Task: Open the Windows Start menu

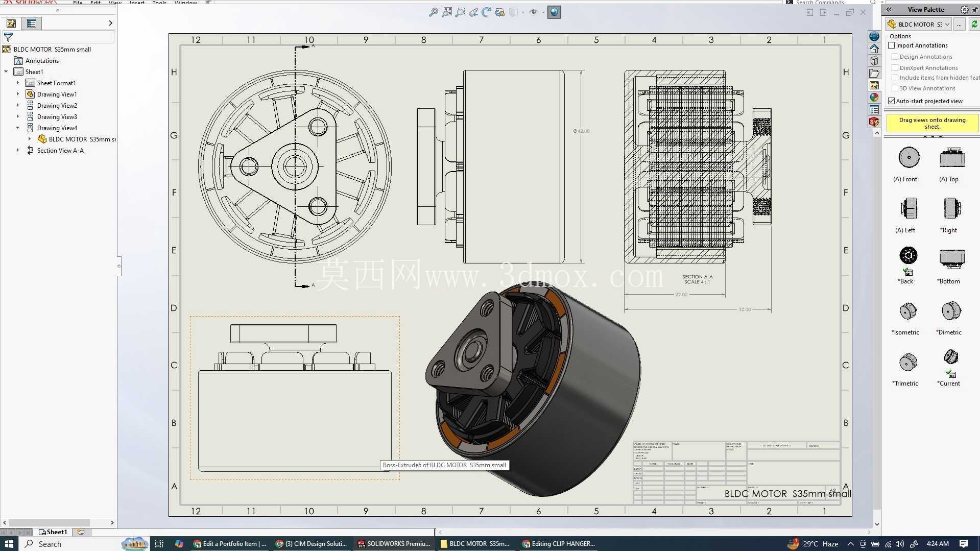Action: [x=9, y=544]
